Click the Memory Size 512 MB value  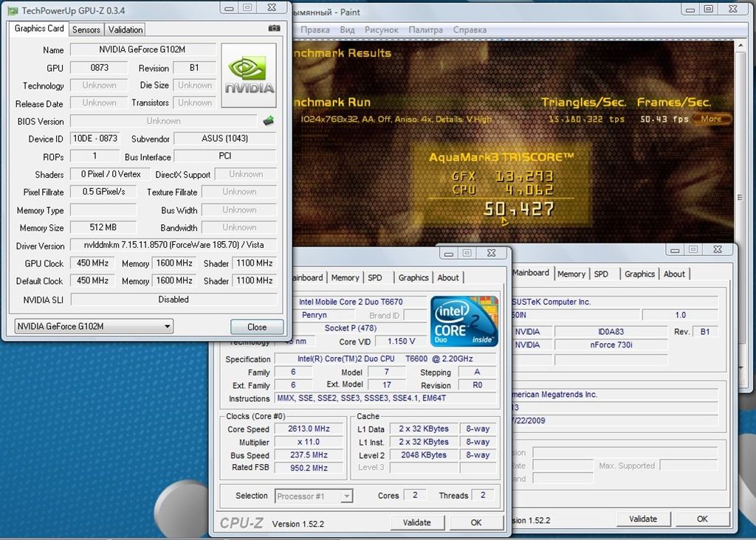[103, 227]
